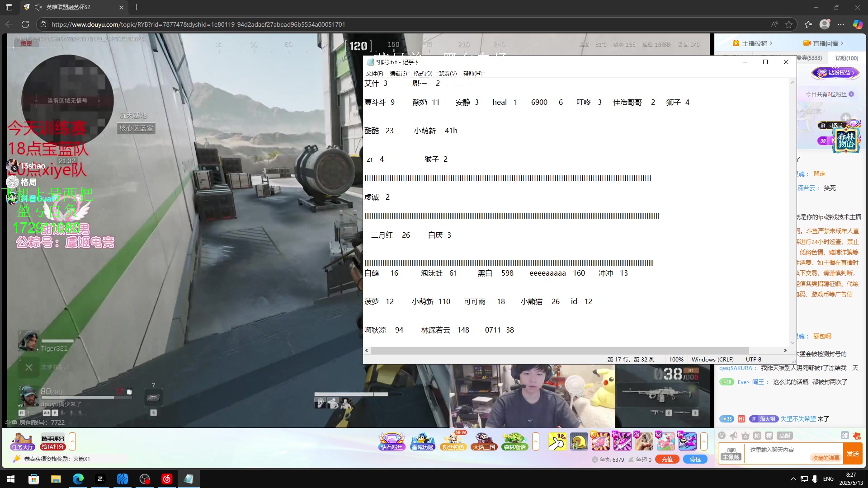Open the 帮助(H) menu in Notepad

click(x=472, y=73)
